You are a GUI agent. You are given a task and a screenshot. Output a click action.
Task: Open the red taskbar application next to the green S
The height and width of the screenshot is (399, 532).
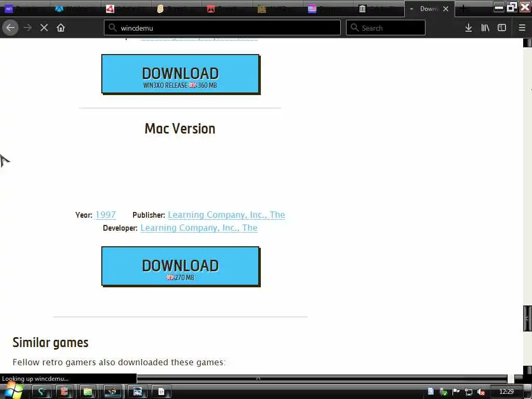[64, 392]
